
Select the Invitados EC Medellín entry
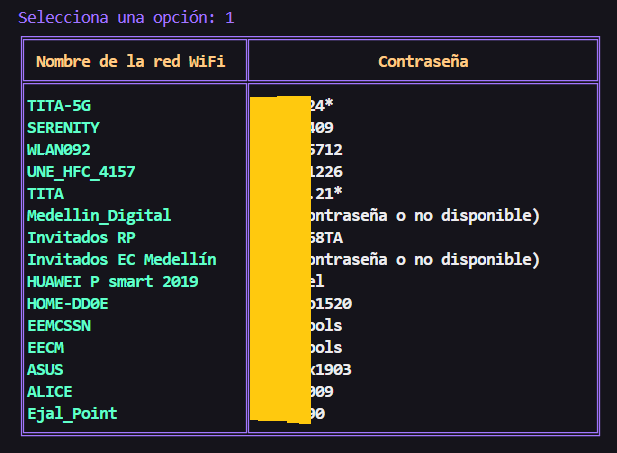tap(122, 260)
